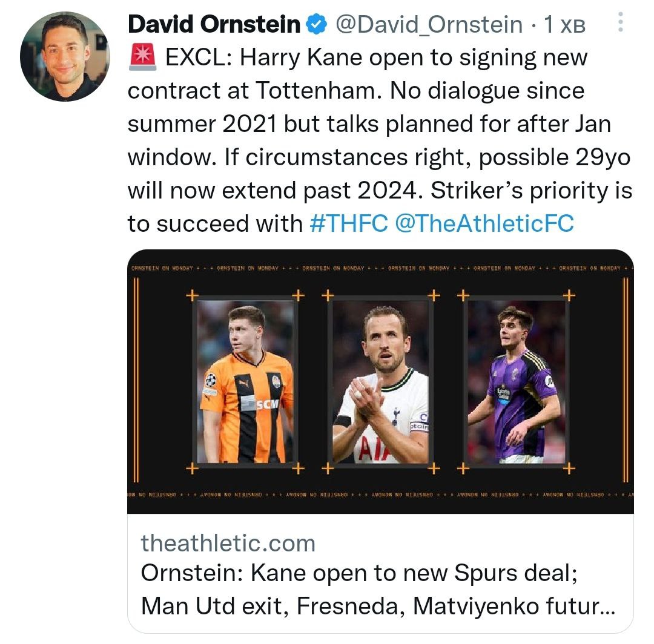The width and height of the screenshot is (654, 644).
Task: Visit the @TheAthleticFC mention
Action: [x=484, y=223]
